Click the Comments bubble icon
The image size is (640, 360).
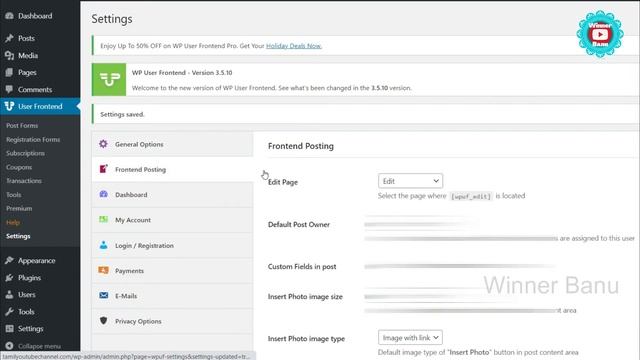9,89
